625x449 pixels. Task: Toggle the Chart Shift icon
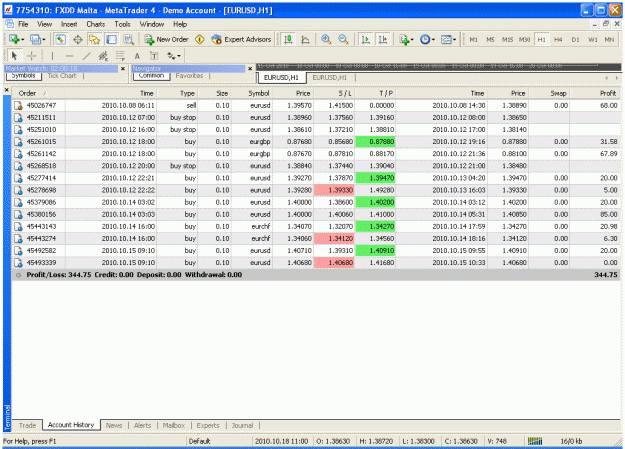[x=382, y=39]
